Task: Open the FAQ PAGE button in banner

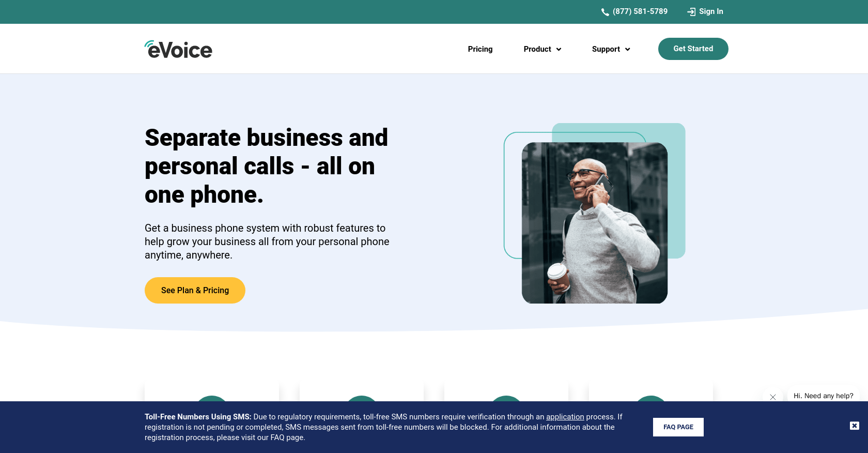Action: 678,427
